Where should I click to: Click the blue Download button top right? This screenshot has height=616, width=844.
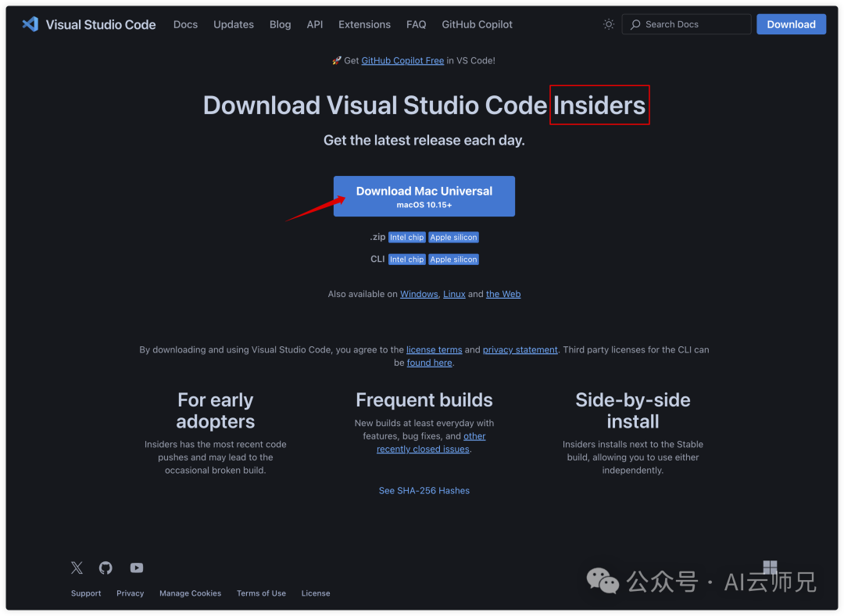click(x=791, y=24)
